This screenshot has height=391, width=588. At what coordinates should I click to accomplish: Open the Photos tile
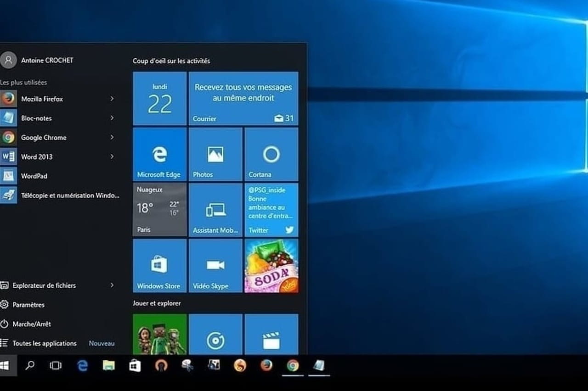(x=215, y=154)
